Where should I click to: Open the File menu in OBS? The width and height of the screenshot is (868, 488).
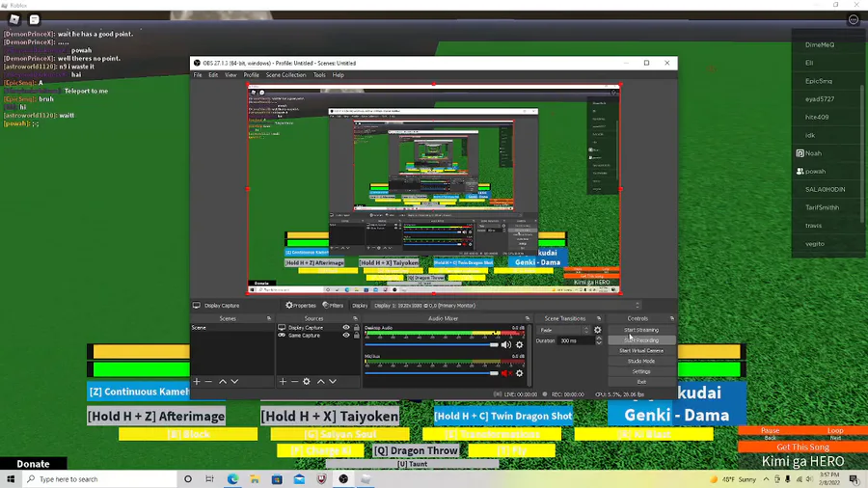tap(198, 74)
